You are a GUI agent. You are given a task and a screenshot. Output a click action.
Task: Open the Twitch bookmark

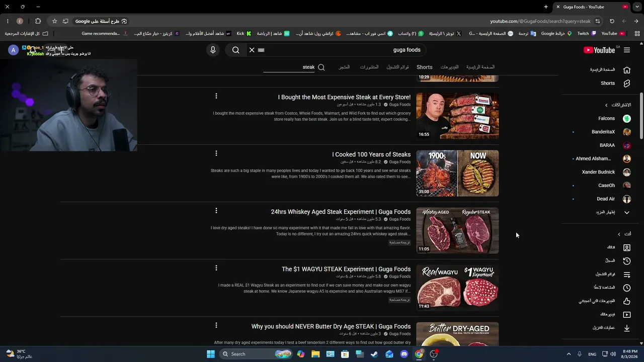pyautogui.click(x=587, y=34)
